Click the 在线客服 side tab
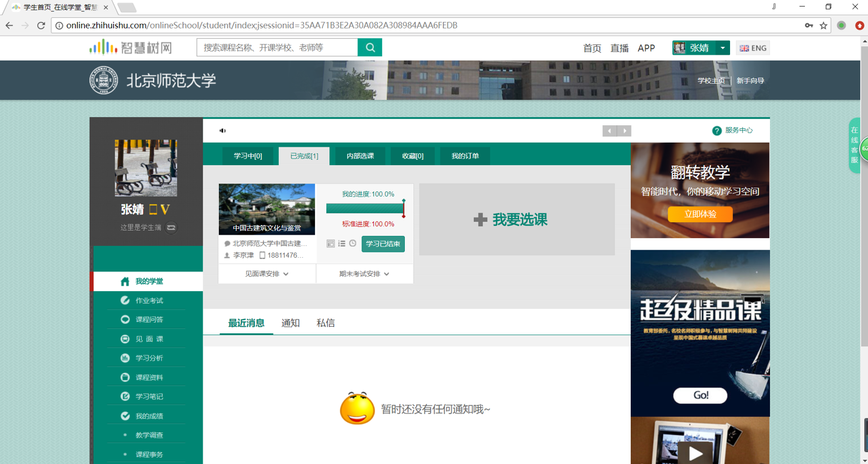The width and height of the screenshot is (868, 464). 854,145
